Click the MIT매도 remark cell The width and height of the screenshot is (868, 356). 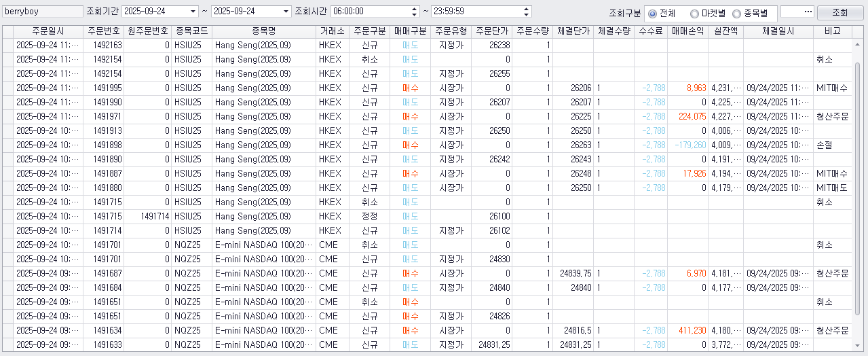point(832,188)
